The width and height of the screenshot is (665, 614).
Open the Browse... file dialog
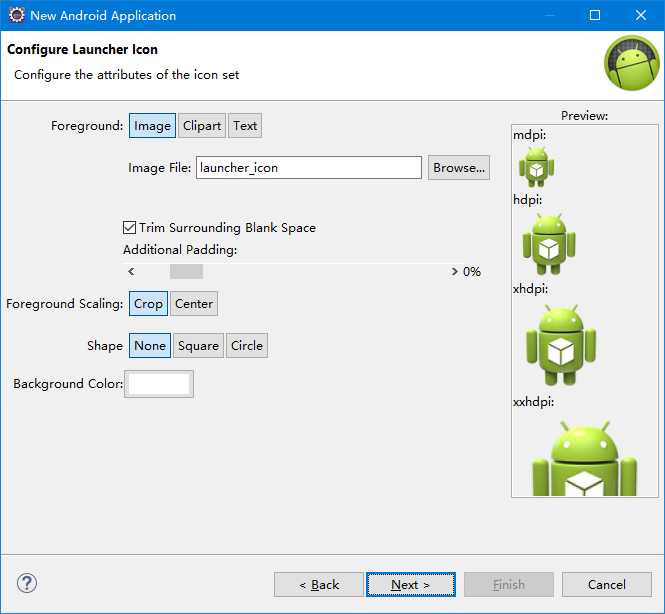[x=459, y=168]
